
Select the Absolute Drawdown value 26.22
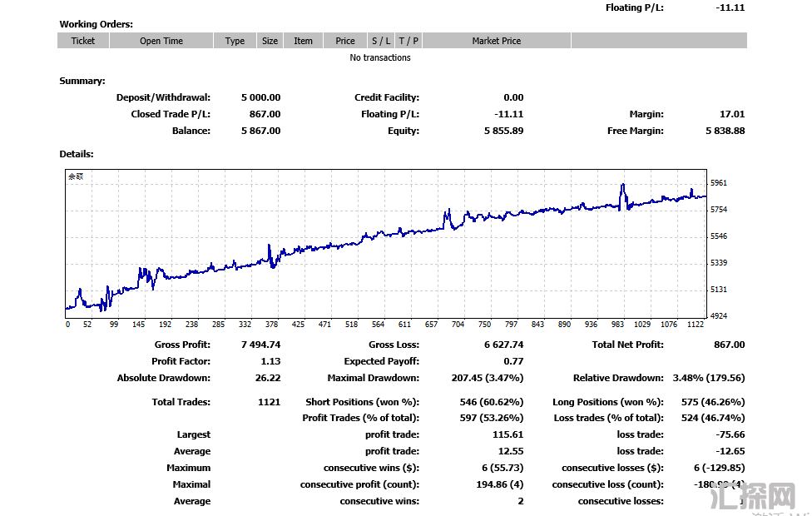click(x=268, y=378)
